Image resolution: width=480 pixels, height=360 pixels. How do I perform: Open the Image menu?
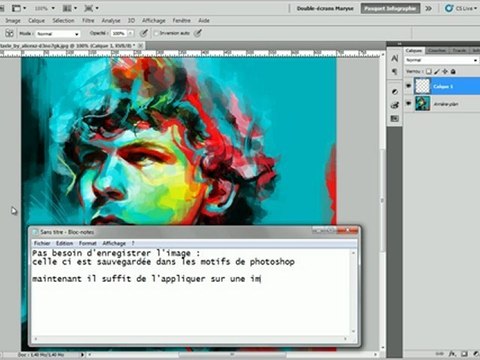tap(13, 21)
